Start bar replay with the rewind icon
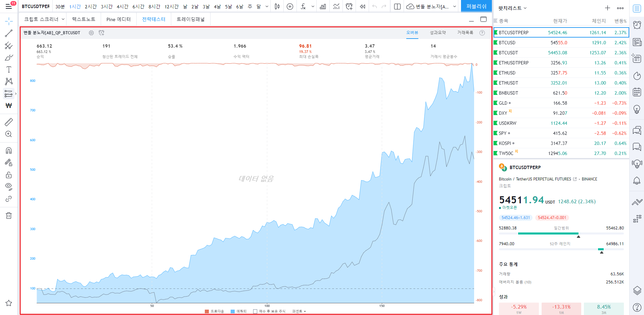The image size is (644, 315). 362,6
